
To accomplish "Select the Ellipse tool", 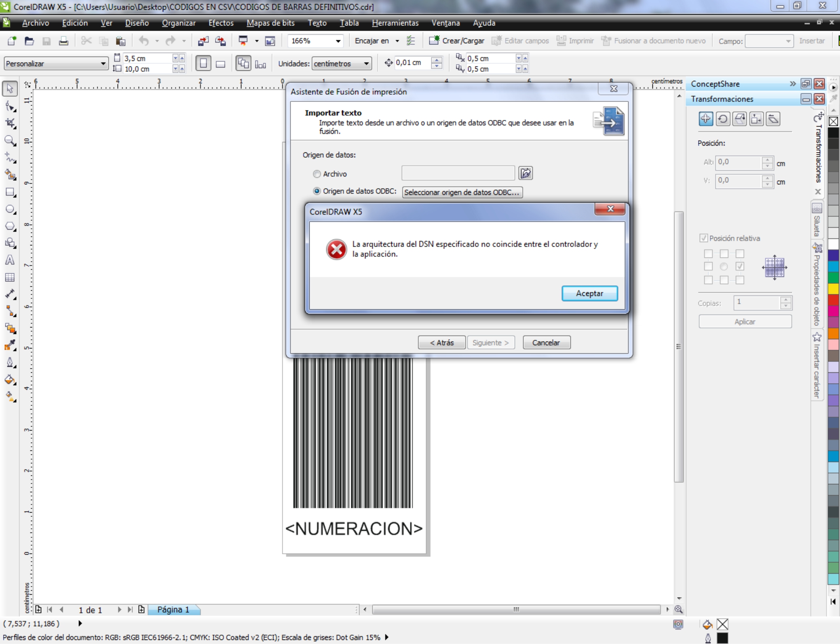I will tap(10, 209).
